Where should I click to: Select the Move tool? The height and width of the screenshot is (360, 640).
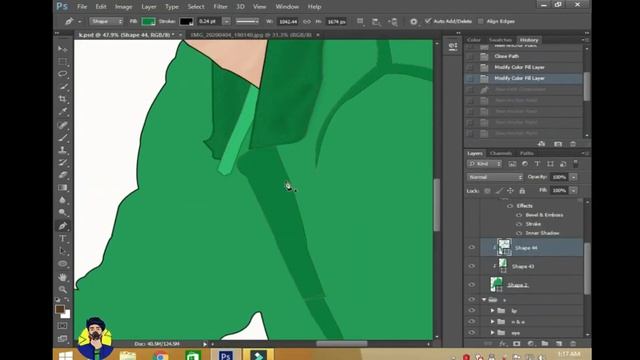[62, 49]
